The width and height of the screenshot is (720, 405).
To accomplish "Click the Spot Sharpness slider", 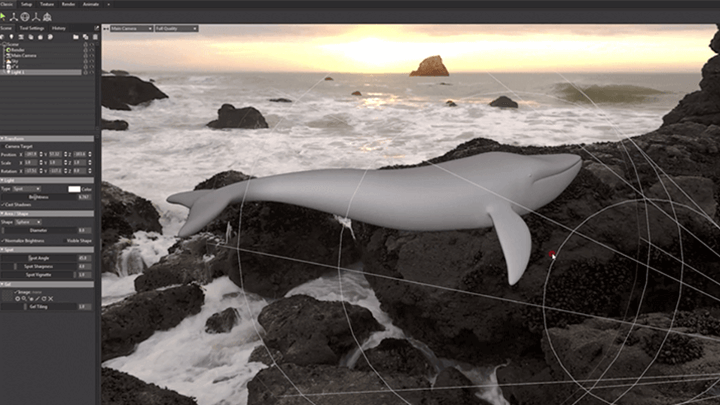I will 39,266.
